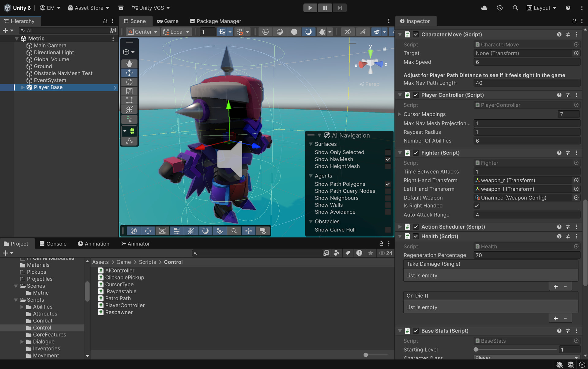Open the Local handle rotation dropdown
Image resolution: width=588 pixels, height=369 pixels.
176,32
